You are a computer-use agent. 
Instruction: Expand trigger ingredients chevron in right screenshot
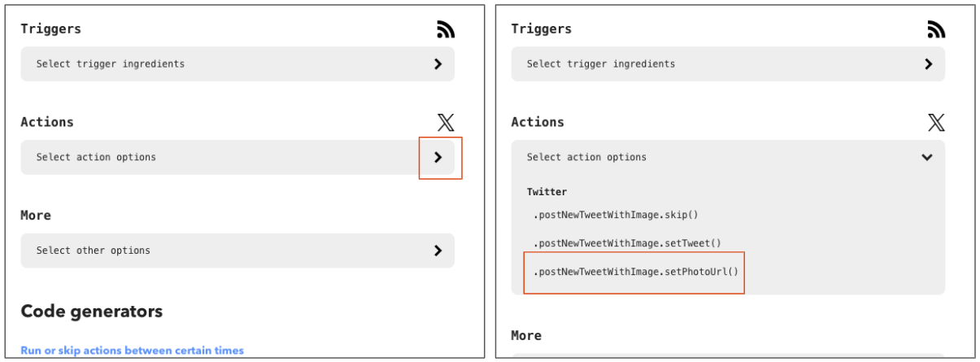click(928, 63)
